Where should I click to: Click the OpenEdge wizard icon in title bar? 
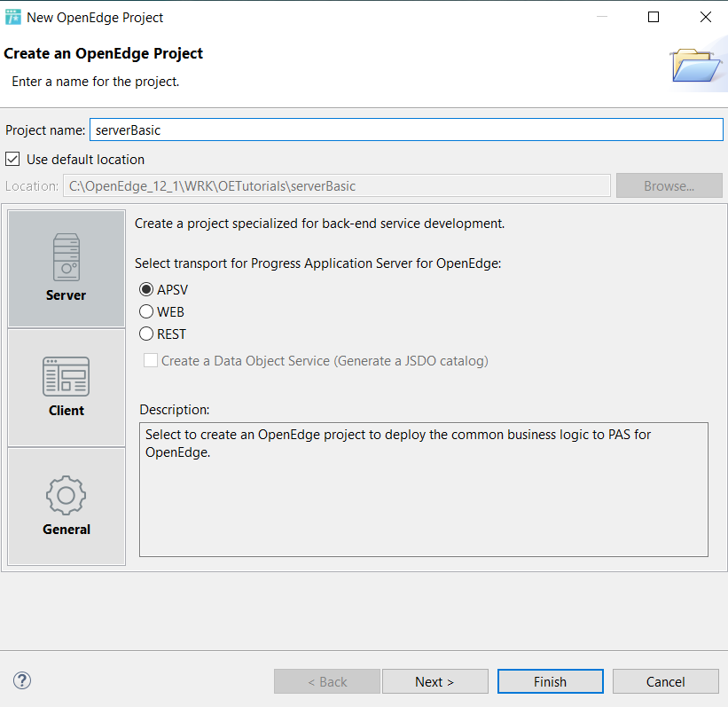13,17
